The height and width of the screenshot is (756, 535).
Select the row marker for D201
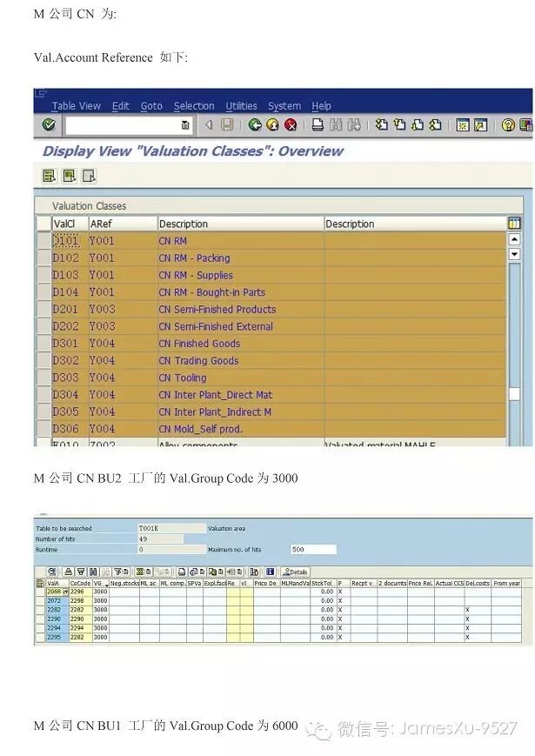[44, 309]
